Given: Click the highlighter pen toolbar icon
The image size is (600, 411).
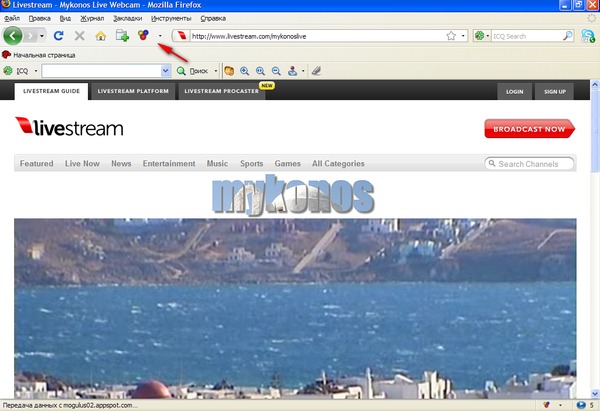Looking at the screenshot, I should (316, 71).
